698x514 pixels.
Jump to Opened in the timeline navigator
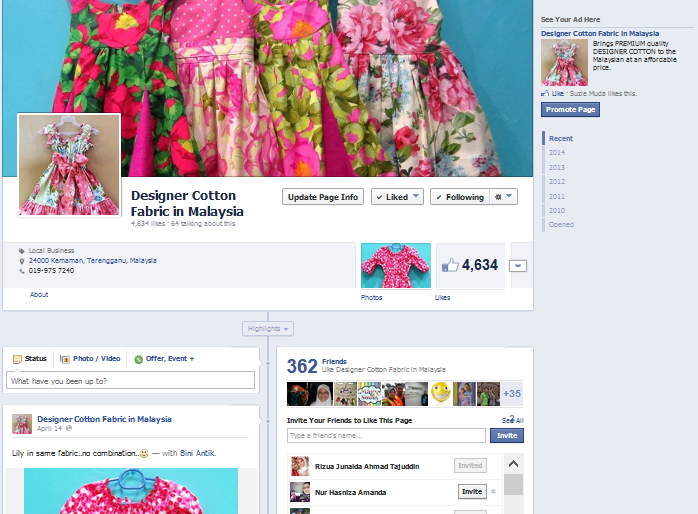coord(561,225)
